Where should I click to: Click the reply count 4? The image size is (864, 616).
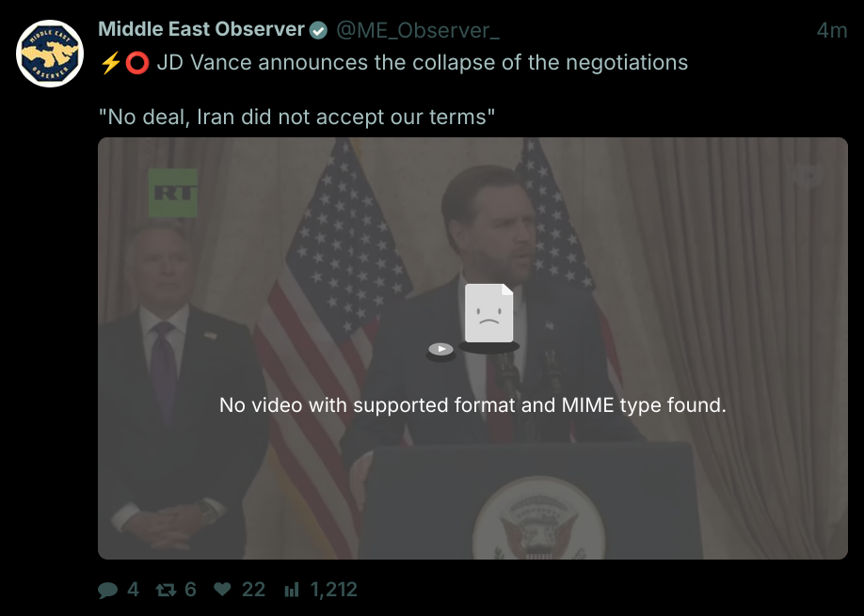click(x=133, y=590)
